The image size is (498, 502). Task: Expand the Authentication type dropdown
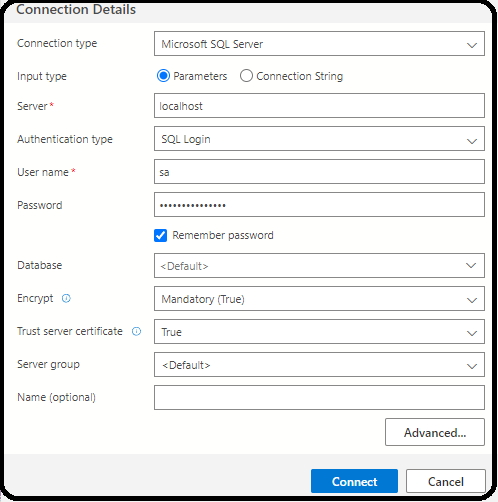tap(319, 139)
